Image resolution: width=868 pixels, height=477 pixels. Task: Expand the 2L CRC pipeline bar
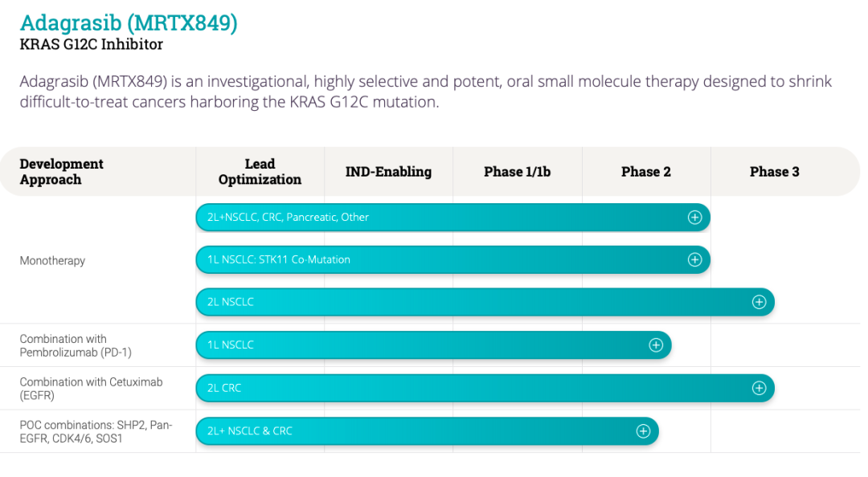tap(485, 388)
